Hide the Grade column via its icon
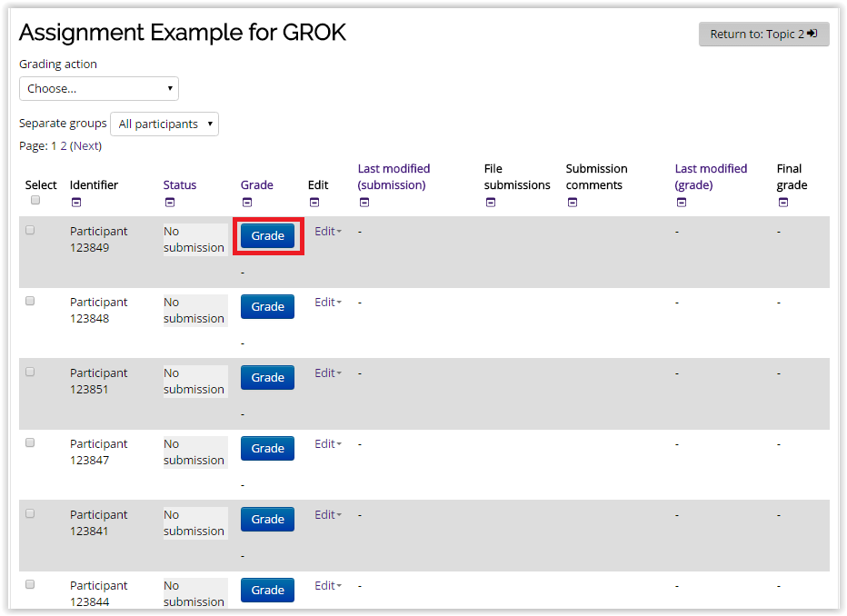 (247, 203)
